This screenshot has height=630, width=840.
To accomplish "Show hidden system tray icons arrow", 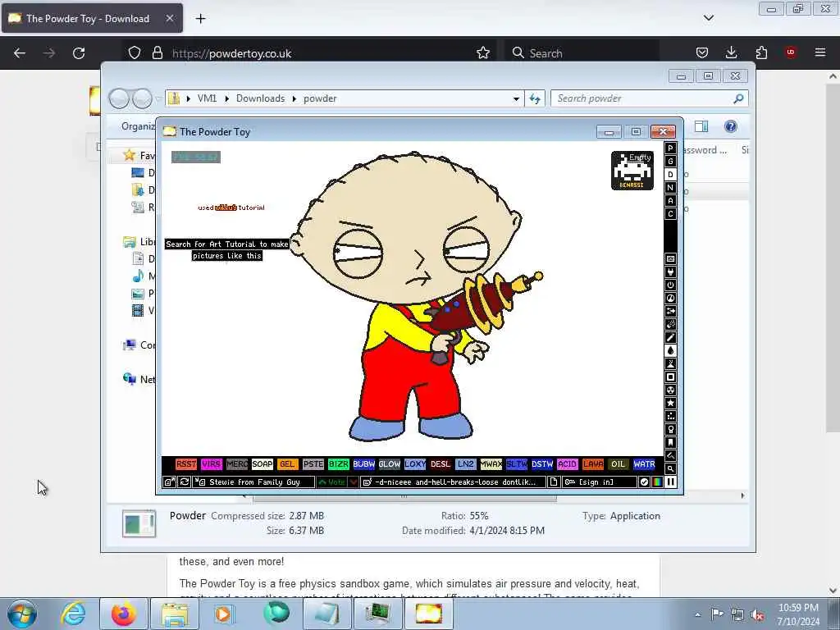I will click(x=697, y=614).
